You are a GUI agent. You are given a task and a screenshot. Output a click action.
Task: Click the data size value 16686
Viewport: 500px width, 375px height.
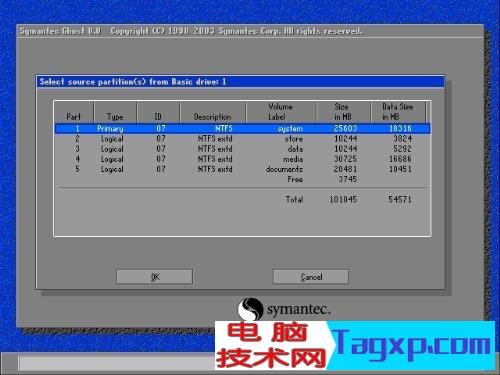click(x=400, y=159)
